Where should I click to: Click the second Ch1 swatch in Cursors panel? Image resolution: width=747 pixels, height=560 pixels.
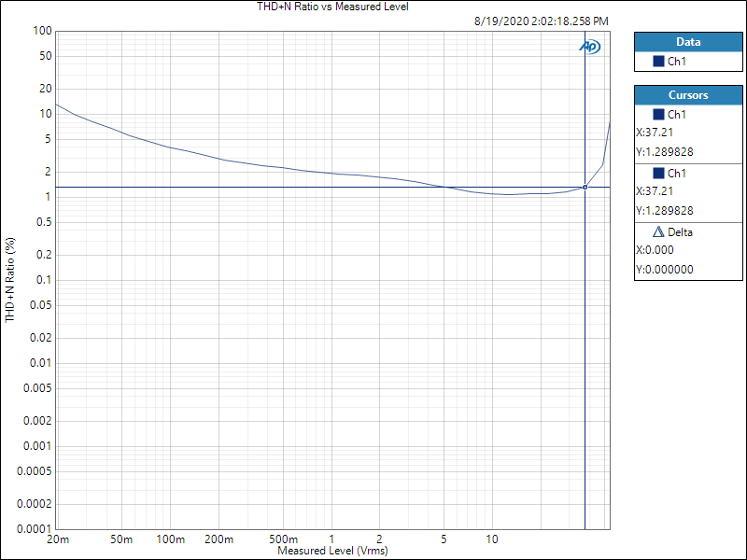(x=658, y=174)
